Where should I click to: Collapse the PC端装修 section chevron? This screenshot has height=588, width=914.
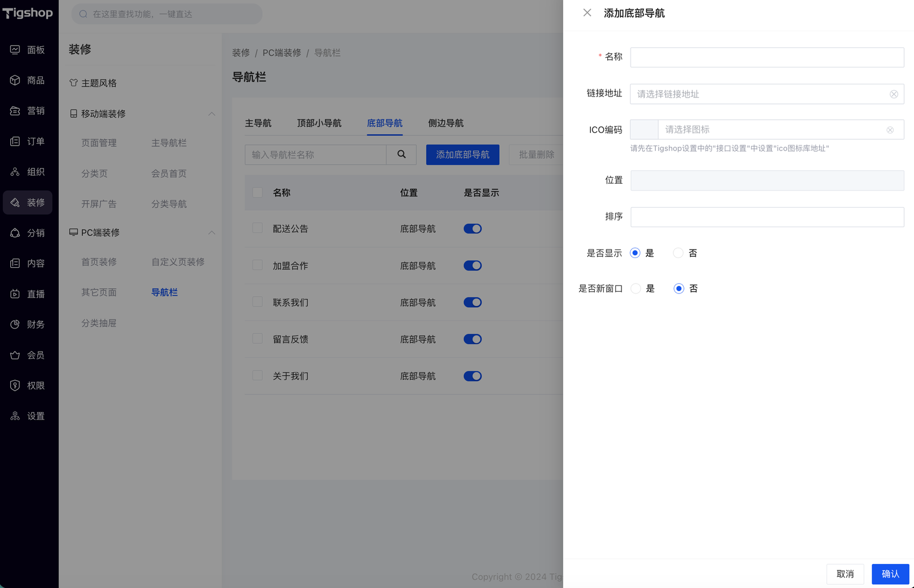[212, 232]
